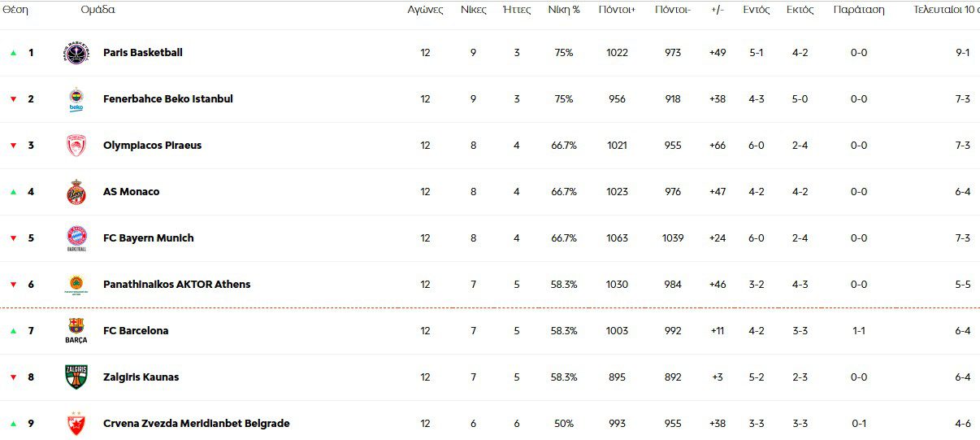Click the Crvena Zvezda team logo
Screen dimensions: 980x440
[76, 424]
